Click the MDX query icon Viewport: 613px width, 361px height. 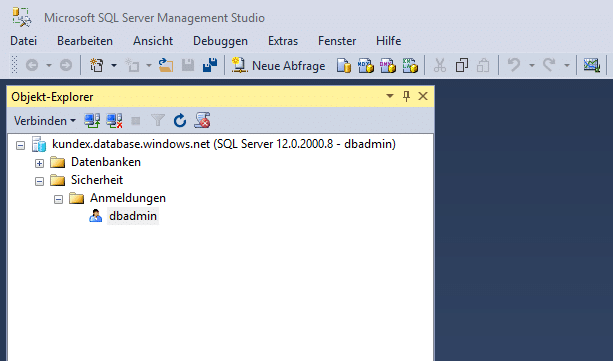[366, 66]
